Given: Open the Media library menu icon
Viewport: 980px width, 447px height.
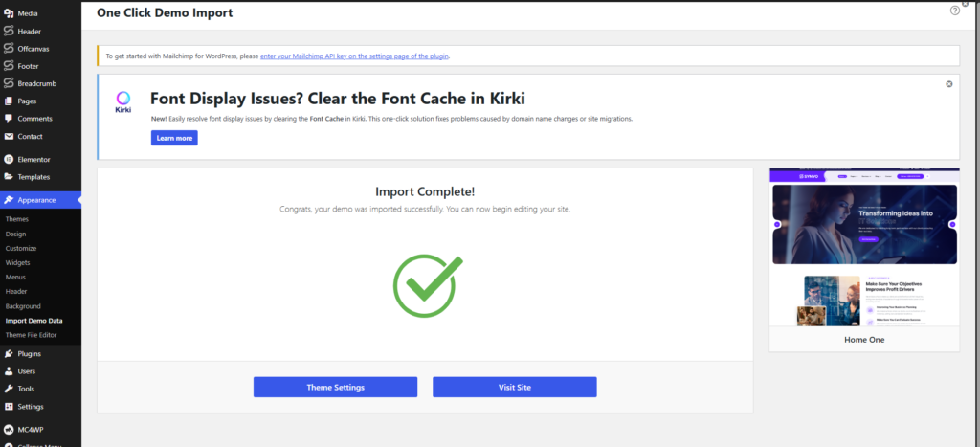Looking at the screenshot, I should pyautogui.click(x=9, y=14).
